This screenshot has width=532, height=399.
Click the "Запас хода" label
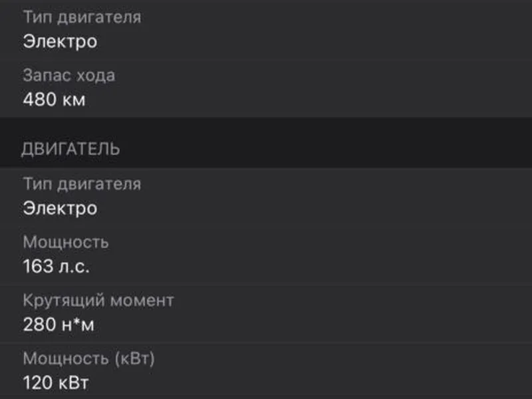click(x=68, y=75)
